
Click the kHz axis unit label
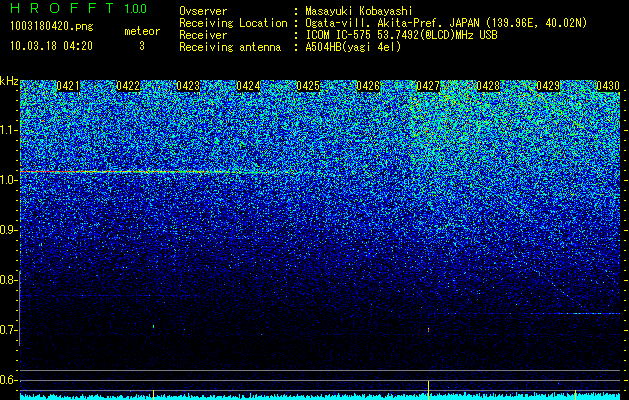pos(9,81)
